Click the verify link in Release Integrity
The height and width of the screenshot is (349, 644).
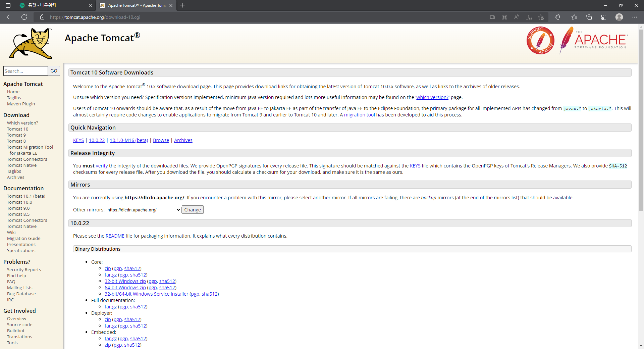tap(102, 166)
